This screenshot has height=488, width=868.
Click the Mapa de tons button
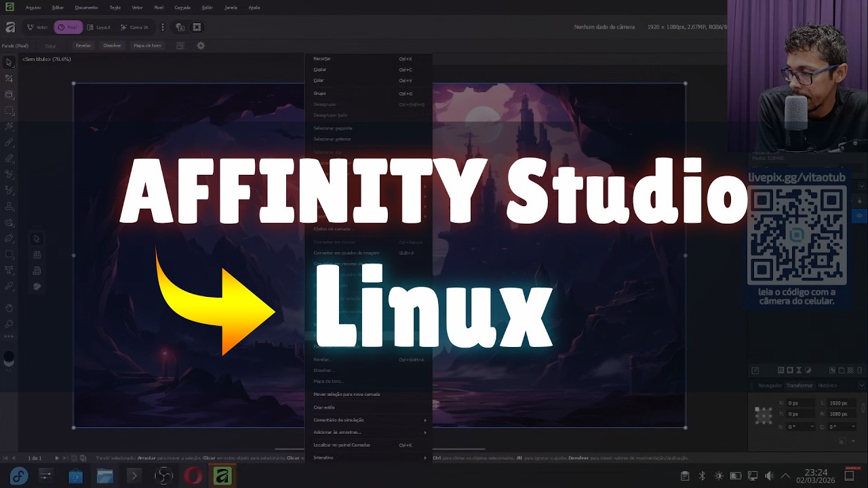coord(147,45)
